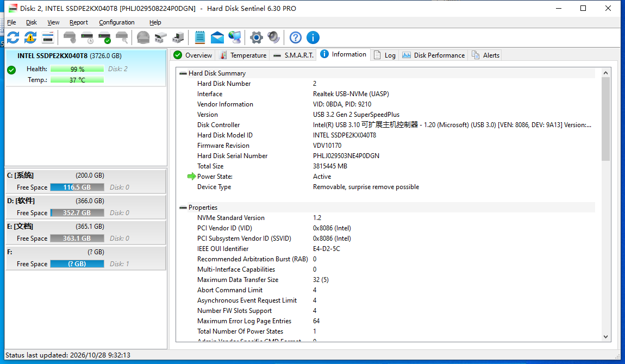Click the Total Size 3815445 MB value

coord(330,166)
